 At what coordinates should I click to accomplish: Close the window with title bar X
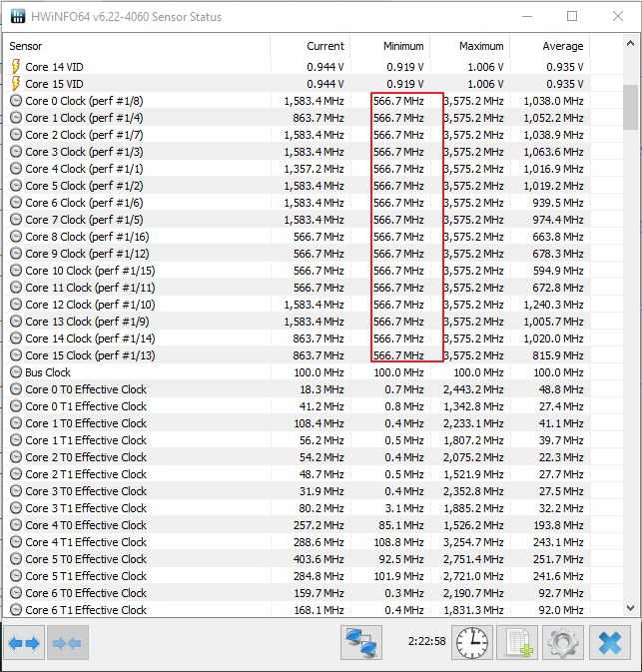(618, 17)
